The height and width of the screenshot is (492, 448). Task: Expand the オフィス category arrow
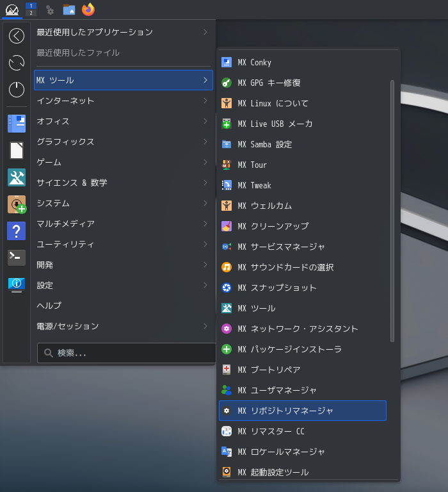tap(205, 121)
